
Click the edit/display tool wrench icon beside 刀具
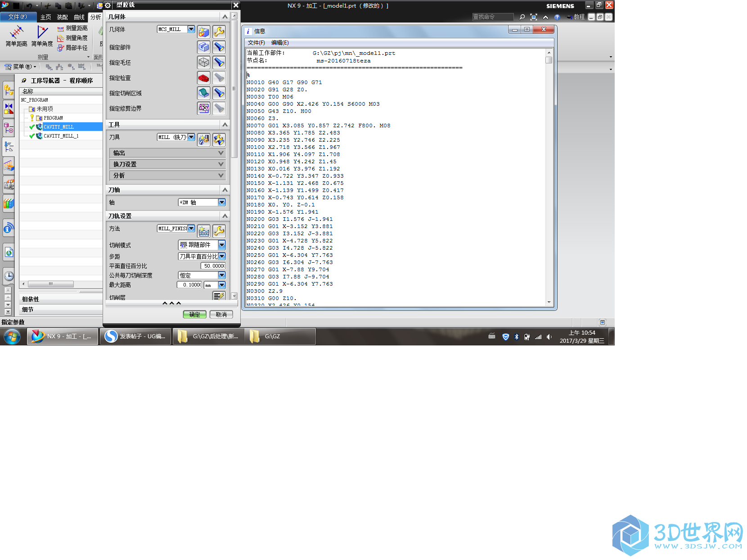pos(219,140)
